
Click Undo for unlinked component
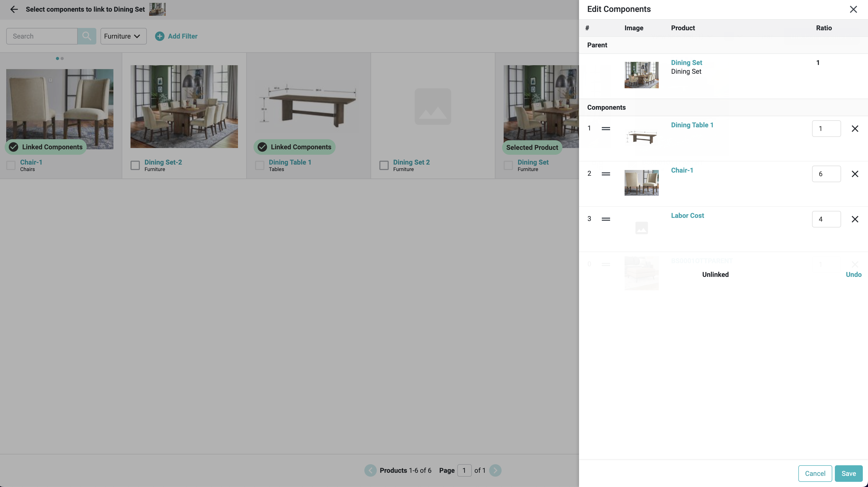coord(853,275)
